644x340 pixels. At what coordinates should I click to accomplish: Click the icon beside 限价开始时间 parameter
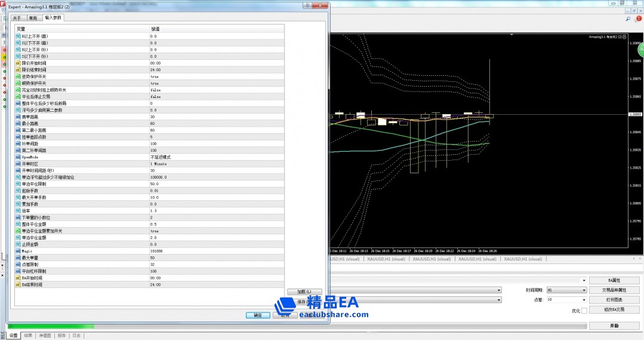[x=18, y=63]
